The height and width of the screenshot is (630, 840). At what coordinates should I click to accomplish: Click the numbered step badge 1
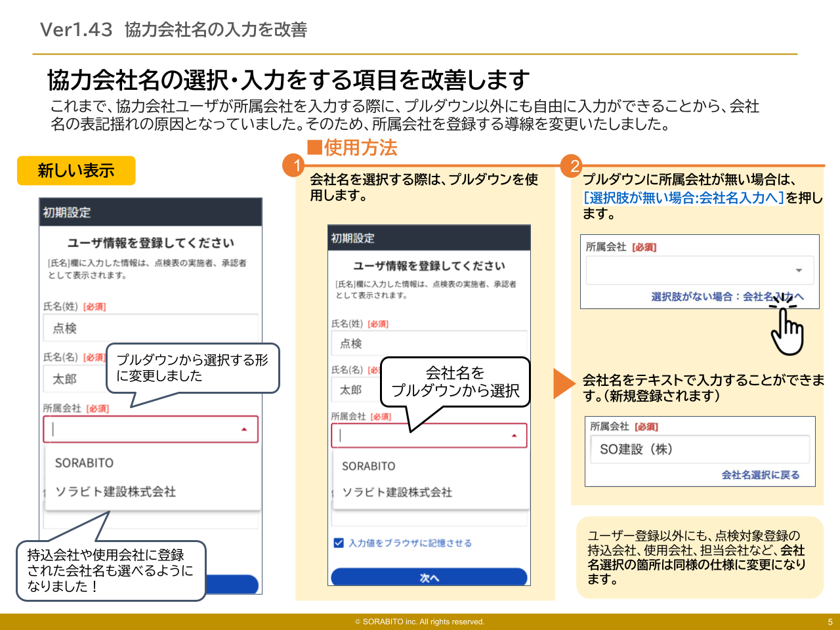(x=297, y=164)
